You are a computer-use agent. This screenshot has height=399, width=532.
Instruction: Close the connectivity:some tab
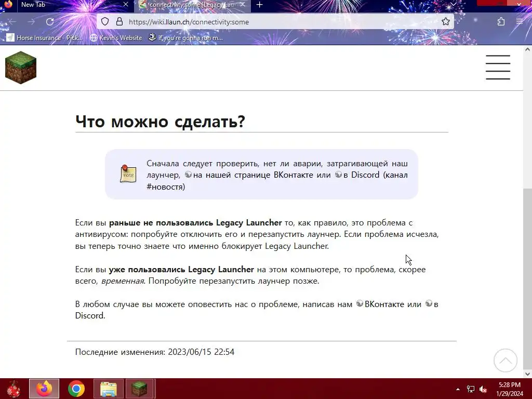coord(243,5)
